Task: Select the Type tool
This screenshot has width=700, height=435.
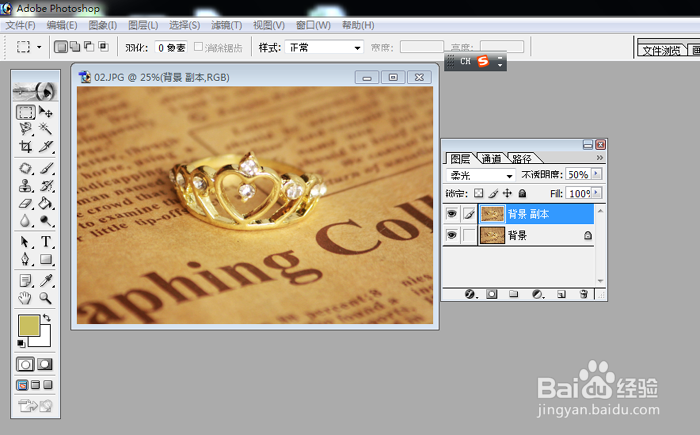Action: pos(46,242)
